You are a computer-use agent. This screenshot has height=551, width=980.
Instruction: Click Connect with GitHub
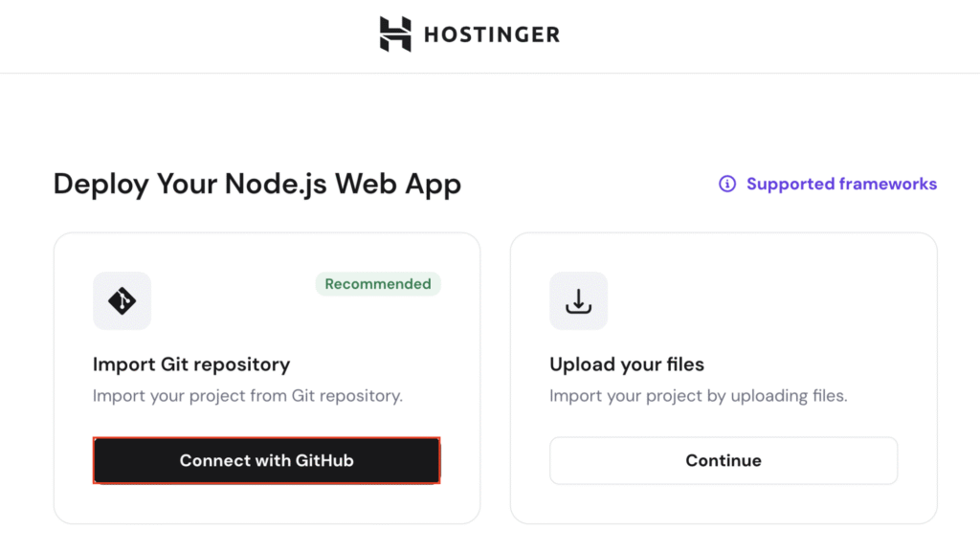pyautogui.click(x=266, y=460)
